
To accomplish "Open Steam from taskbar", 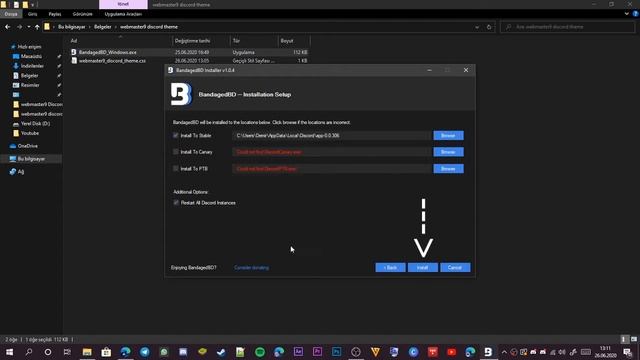I will coord(221,352).
